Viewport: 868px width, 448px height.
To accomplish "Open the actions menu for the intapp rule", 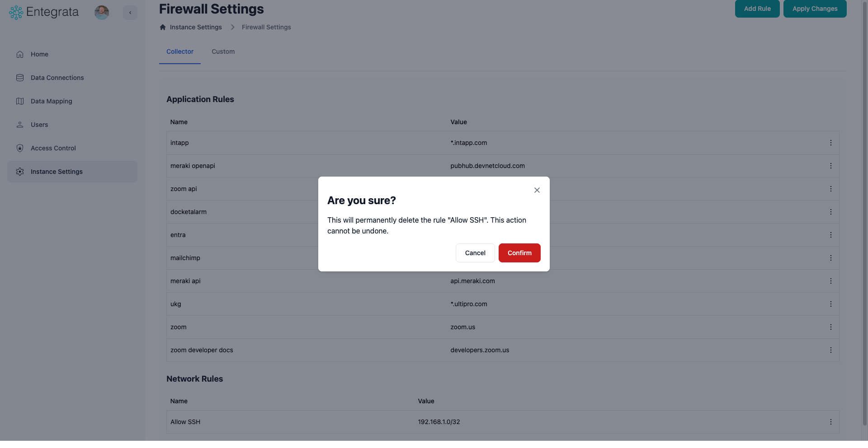I will [x=831, y=143].
